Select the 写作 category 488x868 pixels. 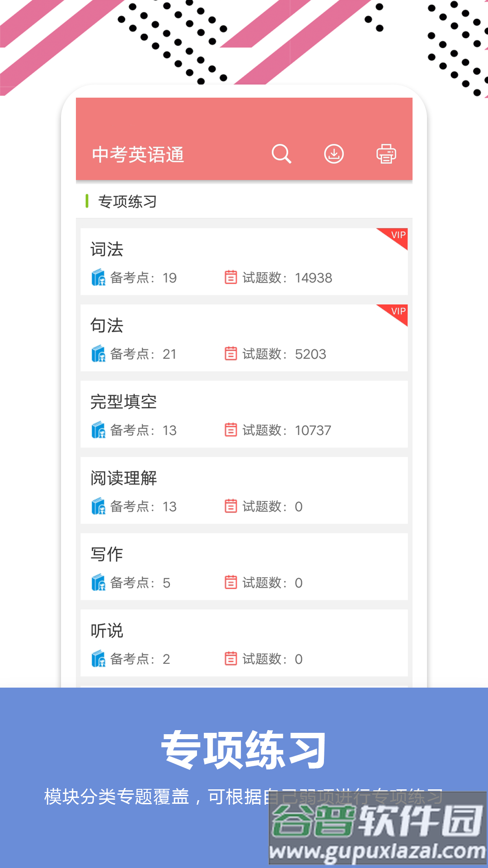coord(107,554)
